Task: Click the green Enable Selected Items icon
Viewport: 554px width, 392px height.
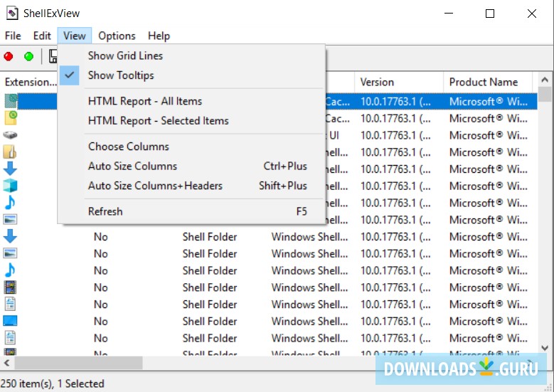Action: pyautogui.click(x=28, y=56)
